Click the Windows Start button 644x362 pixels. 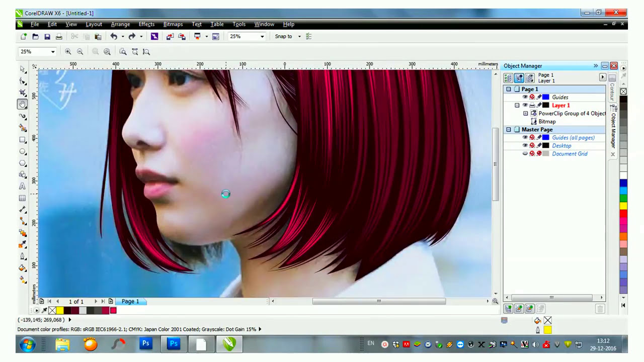(x=27, y=344)
